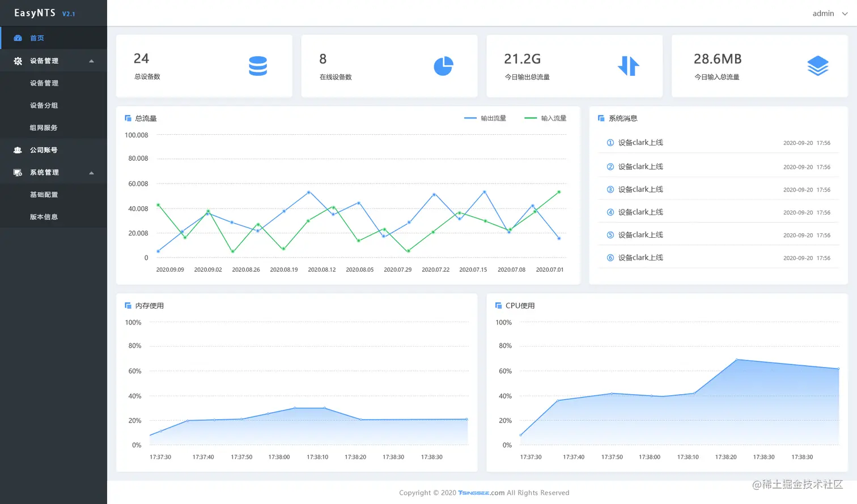857x504 pixels.
Task: Click the 21.2G output traffic value
Action: click(x=523, y=59)
